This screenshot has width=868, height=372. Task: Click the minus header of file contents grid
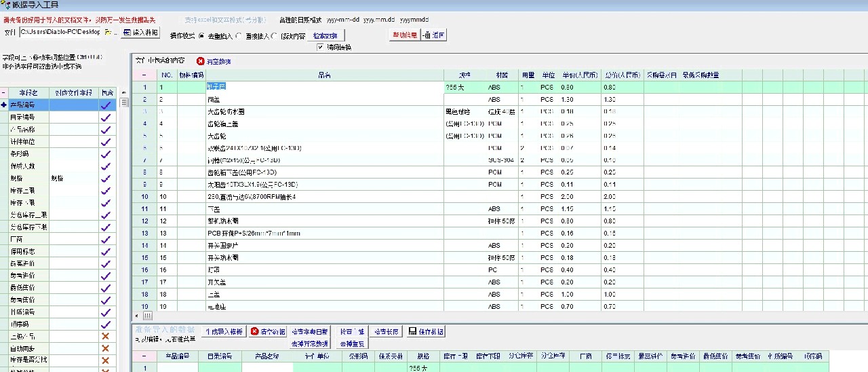pos(144,75)
